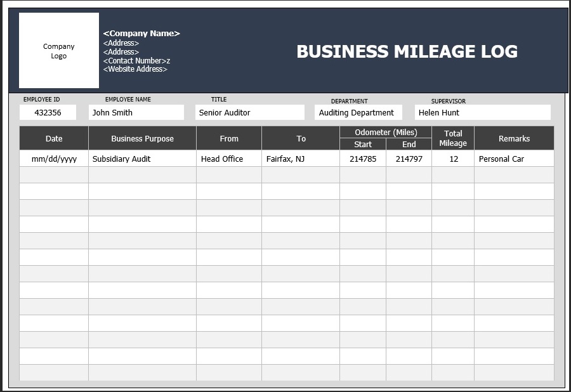Click the Date column header
The width and height of the screenshot is (571, 392).
(x=54, y=138)
